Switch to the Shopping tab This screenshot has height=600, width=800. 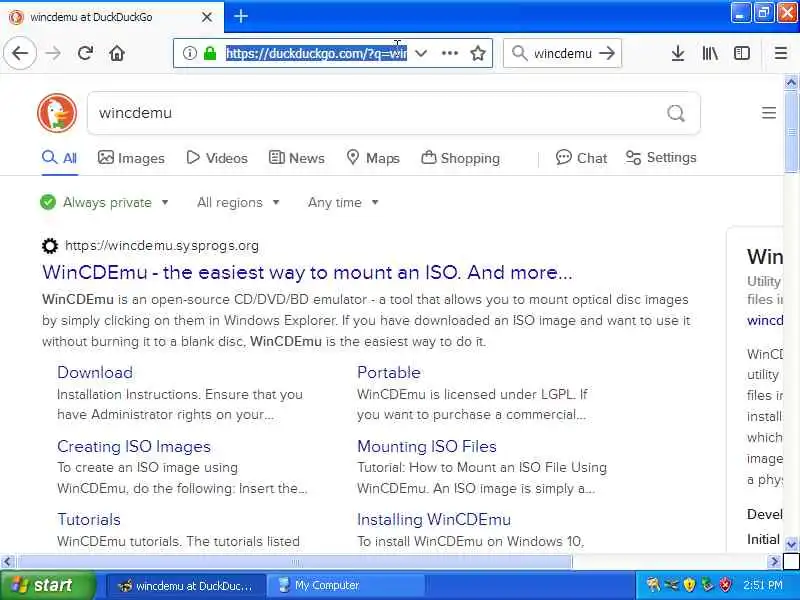tap(460, 158)
